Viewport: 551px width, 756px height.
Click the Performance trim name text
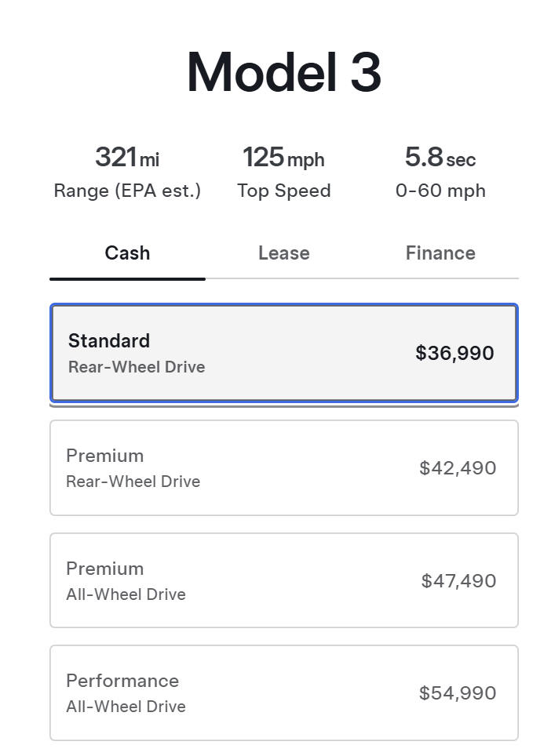pyautogui.click(x=122, y=681)
